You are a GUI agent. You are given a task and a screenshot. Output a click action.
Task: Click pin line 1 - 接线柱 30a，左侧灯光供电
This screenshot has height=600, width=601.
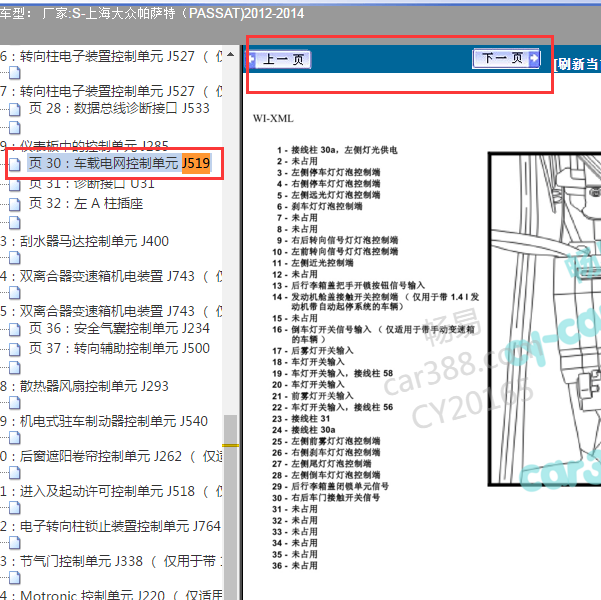click(337, 150)
